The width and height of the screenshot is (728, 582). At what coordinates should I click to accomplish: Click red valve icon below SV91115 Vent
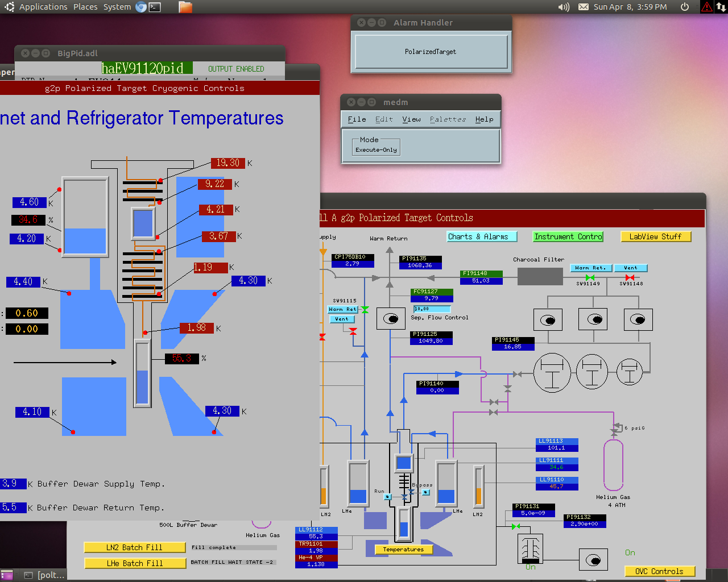coord(353,331)
